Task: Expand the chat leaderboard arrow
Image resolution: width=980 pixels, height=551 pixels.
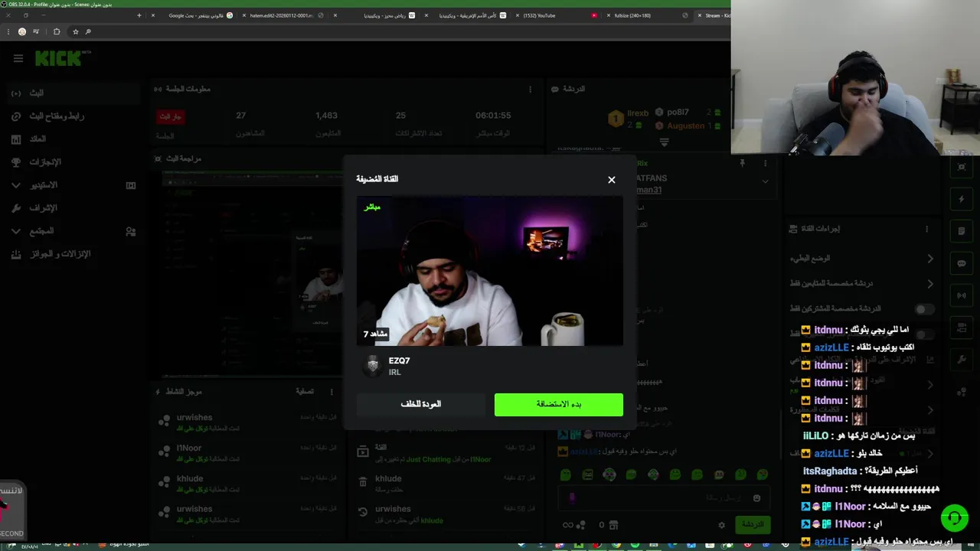Action: pos(664,142)
